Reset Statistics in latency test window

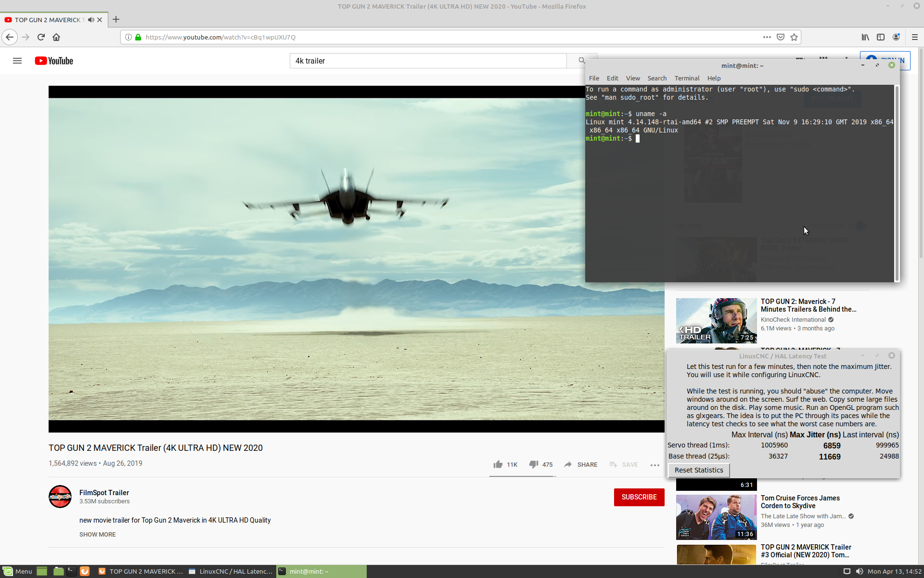tap(699, 470)
